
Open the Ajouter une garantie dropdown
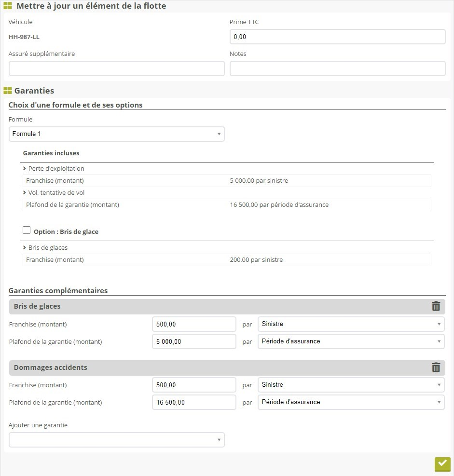(x=116, y=440)
